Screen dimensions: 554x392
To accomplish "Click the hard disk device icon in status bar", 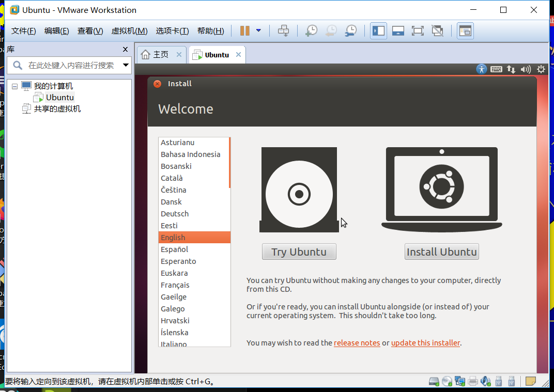I will pyautogui.click(x=434, y=381).
